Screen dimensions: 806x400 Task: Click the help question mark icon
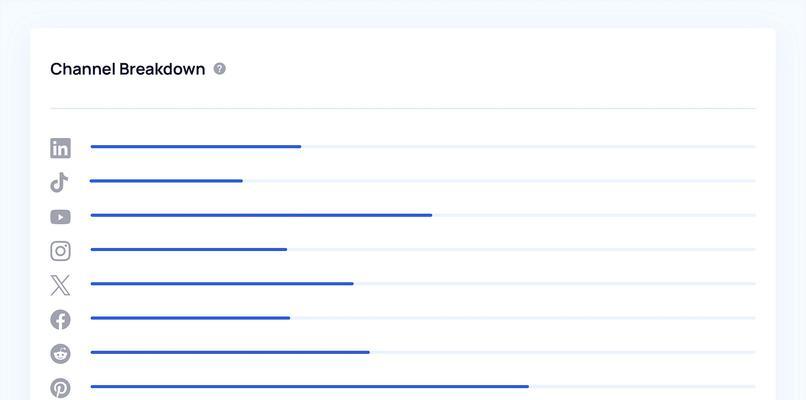219,69
